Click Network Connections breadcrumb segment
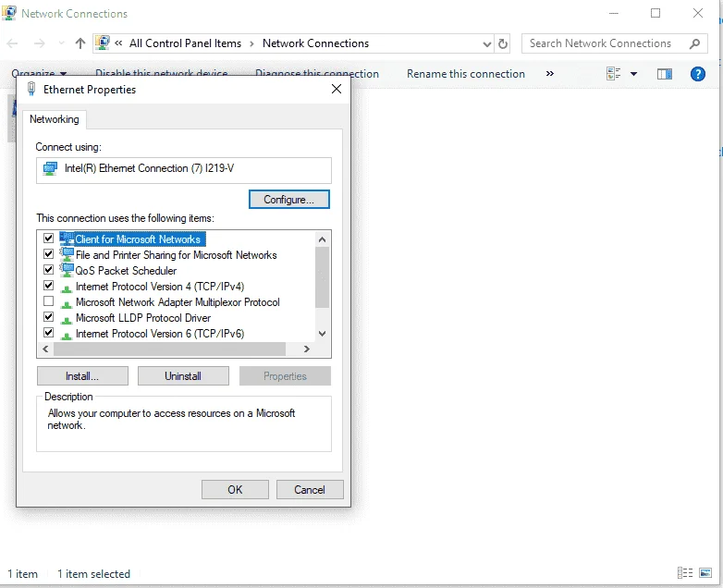 pyautogui.click(x=316, y=43)
